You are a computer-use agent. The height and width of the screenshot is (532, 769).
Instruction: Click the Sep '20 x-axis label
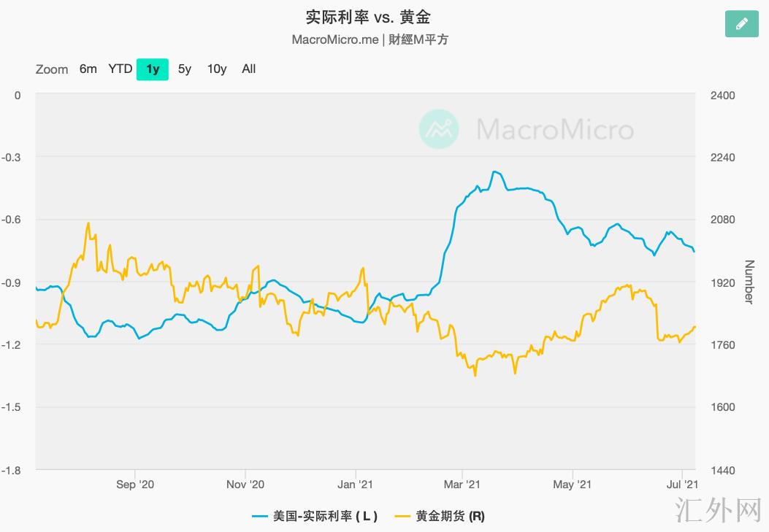pos(136,484)
